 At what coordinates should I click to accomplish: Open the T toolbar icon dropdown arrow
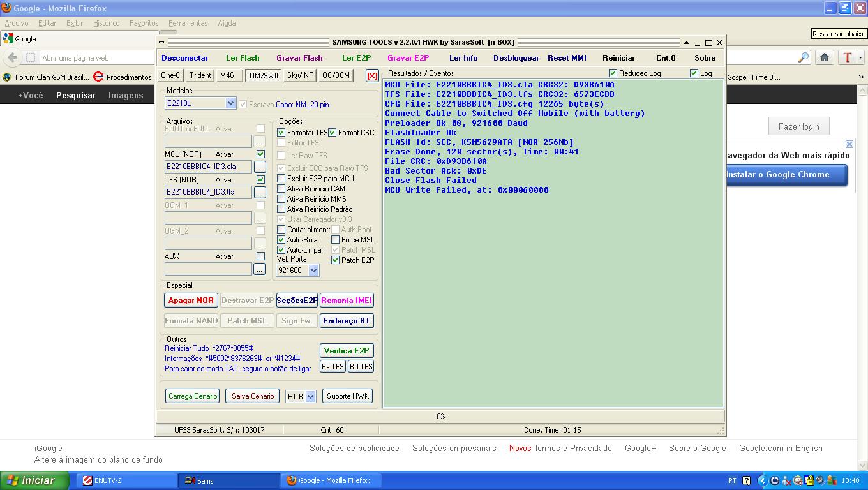[x=860, y=57]
